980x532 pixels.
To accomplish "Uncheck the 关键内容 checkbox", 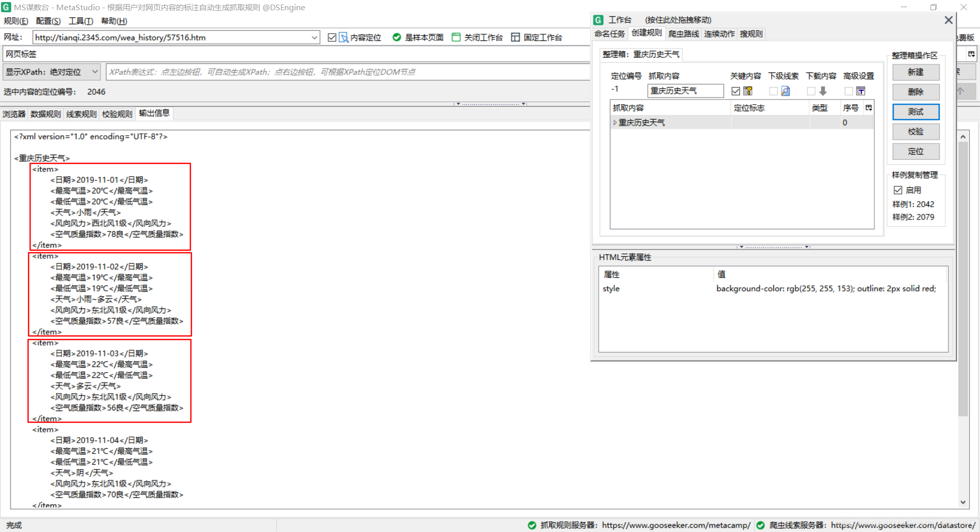I will (x=736, y=91).
